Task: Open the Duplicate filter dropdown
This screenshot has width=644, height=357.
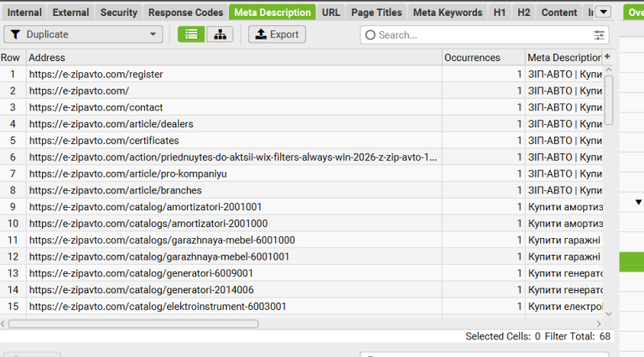Action: pyautogui.click(x=83, y=34)
